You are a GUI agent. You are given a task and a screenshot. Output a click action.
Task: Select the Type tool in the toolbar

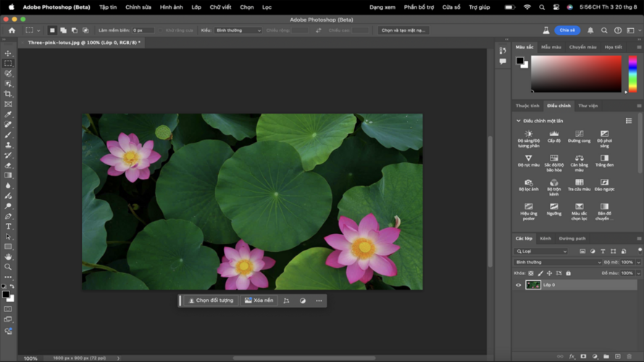coord(9,227)
